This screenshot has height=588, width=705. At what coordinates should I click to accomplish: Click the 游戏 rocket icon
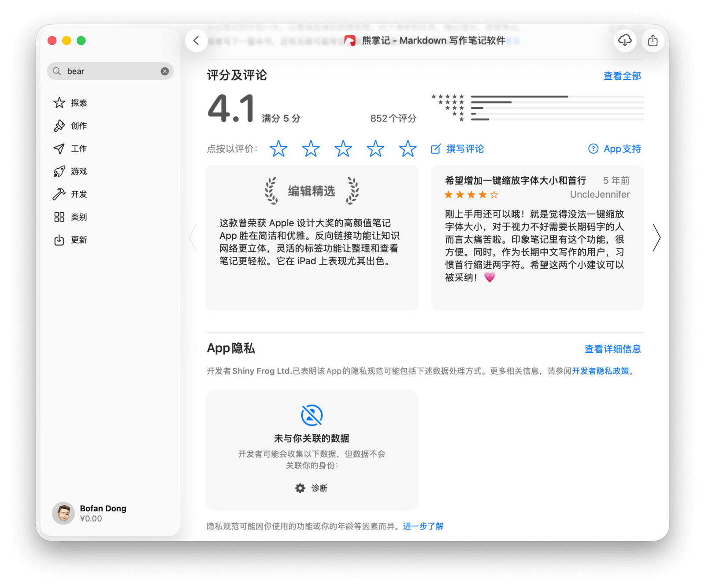coord(59,171)
